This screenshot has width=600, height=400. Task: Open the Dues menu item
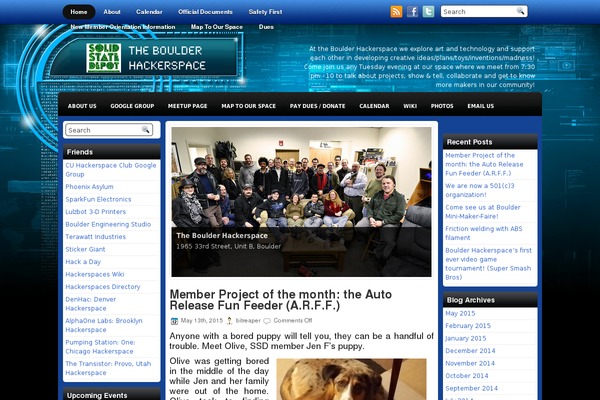[266, 27]
